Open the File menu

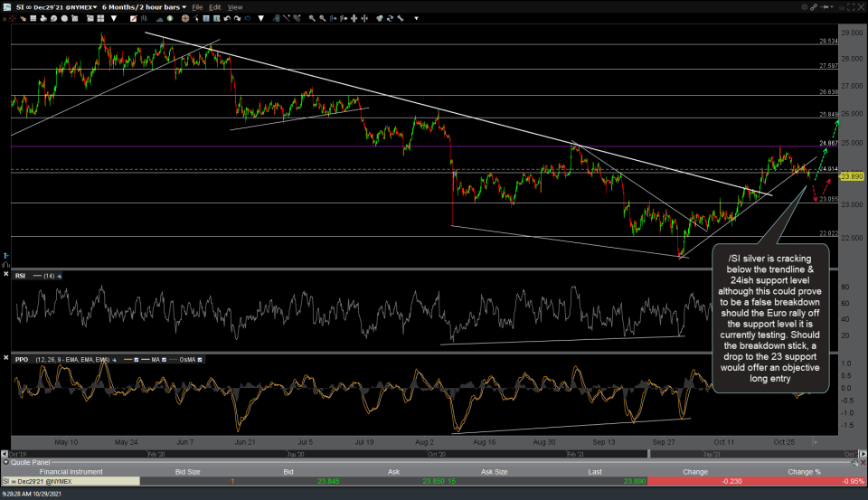pyautogui.click(x=196, y=6)
